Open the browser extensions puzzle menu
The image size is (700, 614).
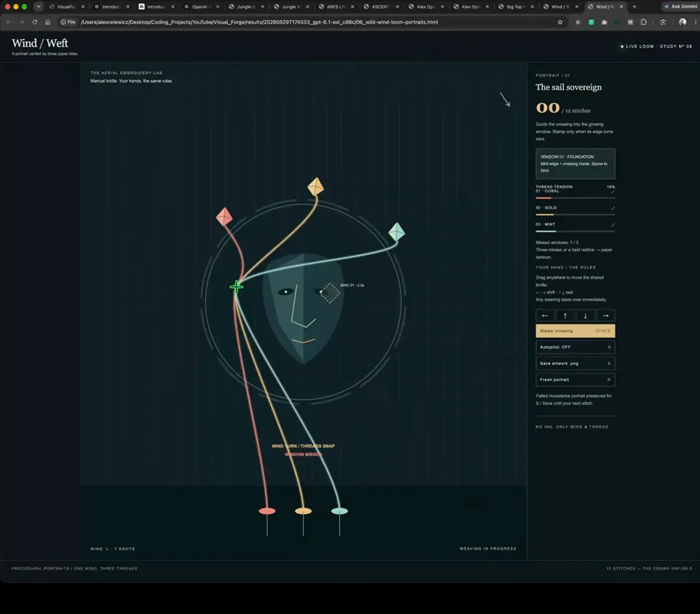pos(643,22)
